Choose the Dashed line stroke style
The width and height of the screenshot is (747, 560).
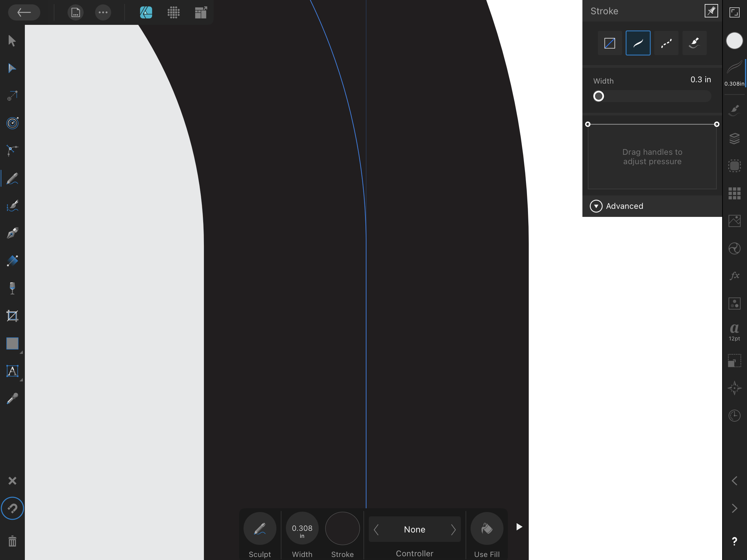coord(666,43)
